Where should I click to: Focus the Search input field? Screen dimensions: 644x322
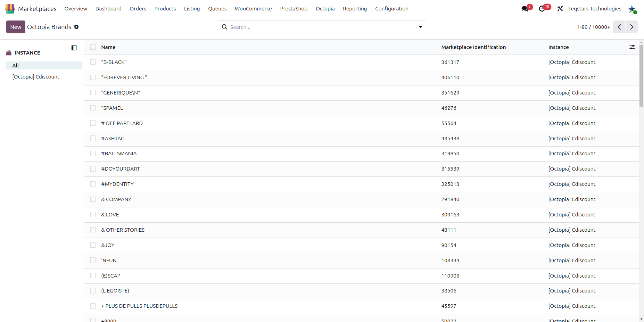pyautogui.click(x=321, y=27)
